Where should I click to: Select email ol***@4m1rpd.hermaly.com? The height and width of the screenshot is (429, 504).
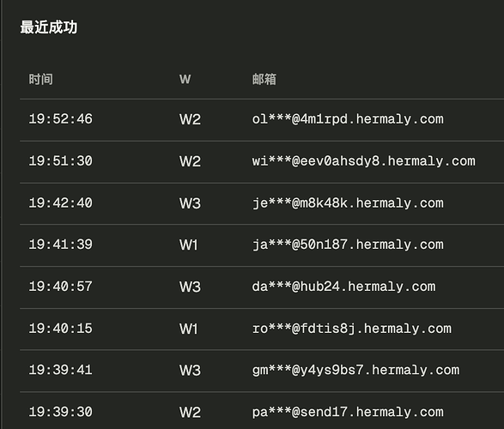point(348,119)
